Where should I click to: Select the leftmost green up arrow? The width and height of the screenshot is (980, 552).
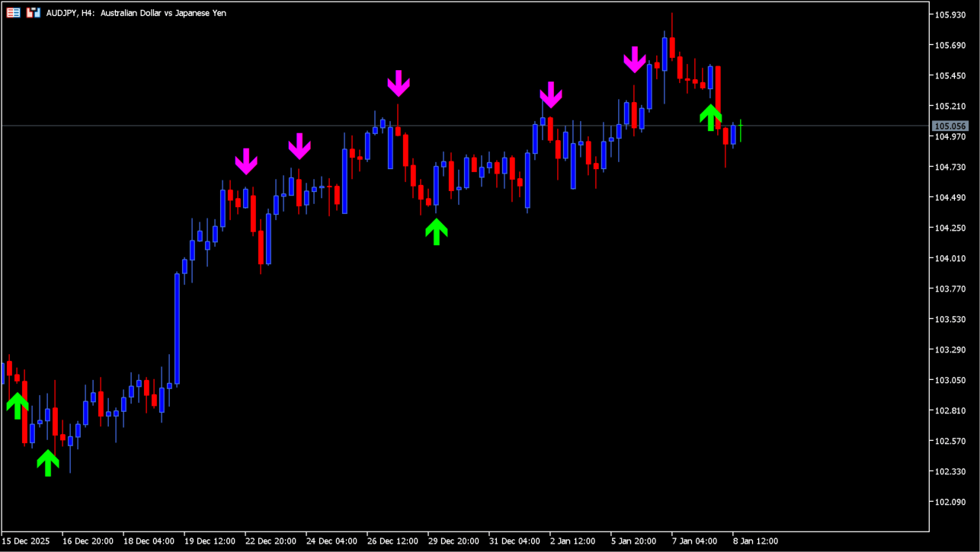coord(17,405)
